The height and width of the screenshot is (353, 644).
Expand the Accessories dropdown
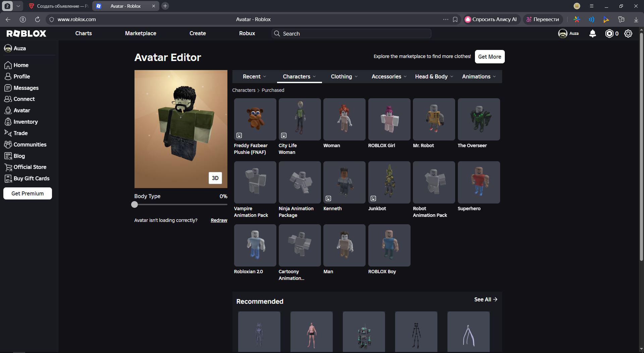[x=389, y=76]
